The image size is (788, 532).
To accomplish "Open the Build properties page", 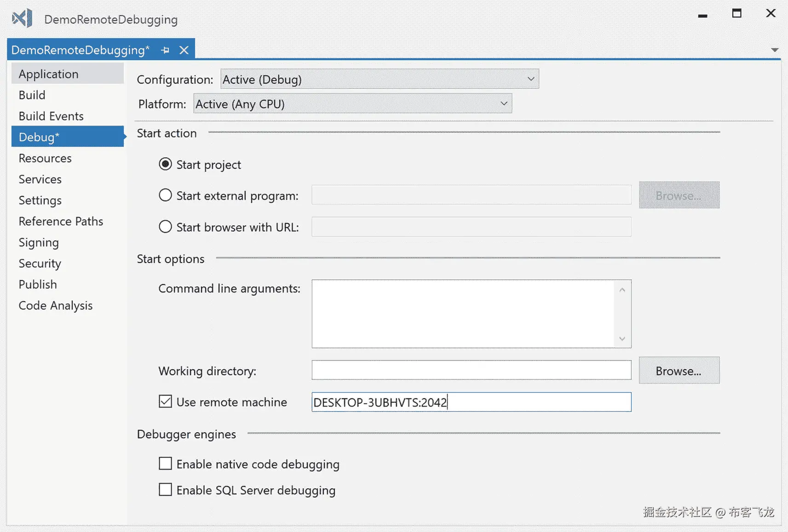I will coord(68,95).
